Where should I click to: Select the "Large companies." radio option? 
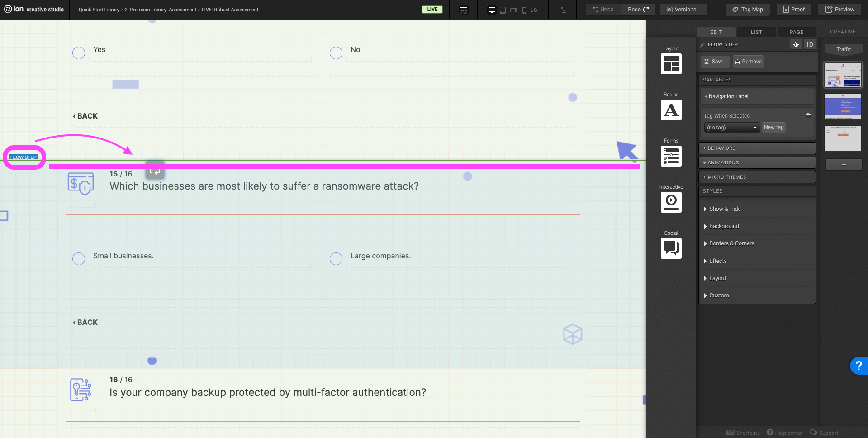336,259
